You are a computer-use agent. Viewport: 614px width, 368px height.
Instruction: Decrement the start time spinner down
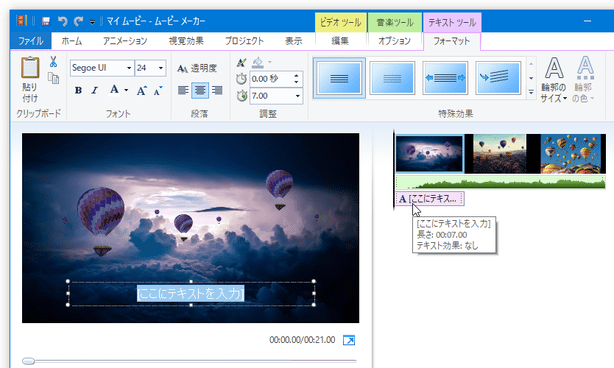point(296,83)
